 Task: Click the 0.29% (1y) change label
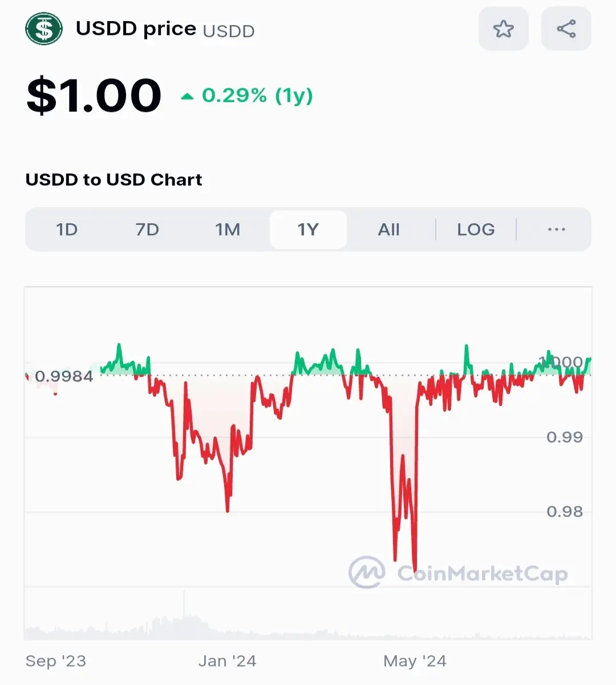tap(257, 95)
